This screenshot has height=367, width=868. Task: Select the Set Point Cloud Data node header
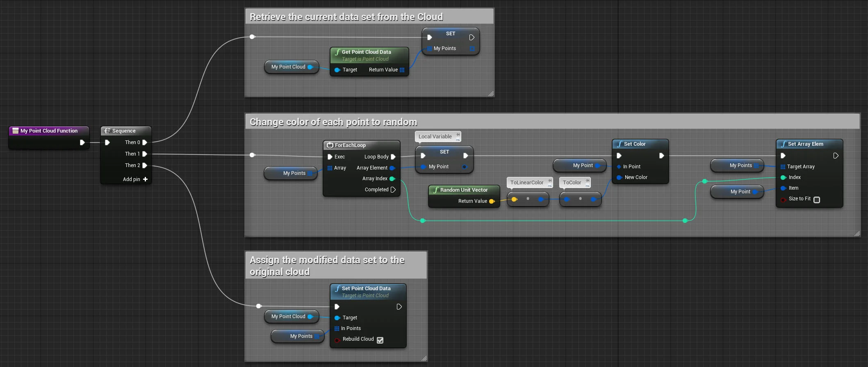368,291
